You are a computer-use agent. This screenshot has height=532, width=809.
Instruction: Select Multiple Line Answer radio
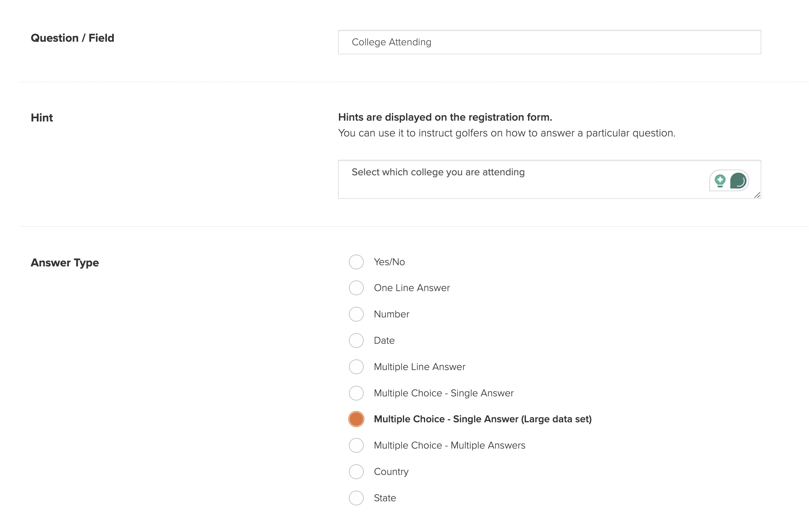(356, 367)
